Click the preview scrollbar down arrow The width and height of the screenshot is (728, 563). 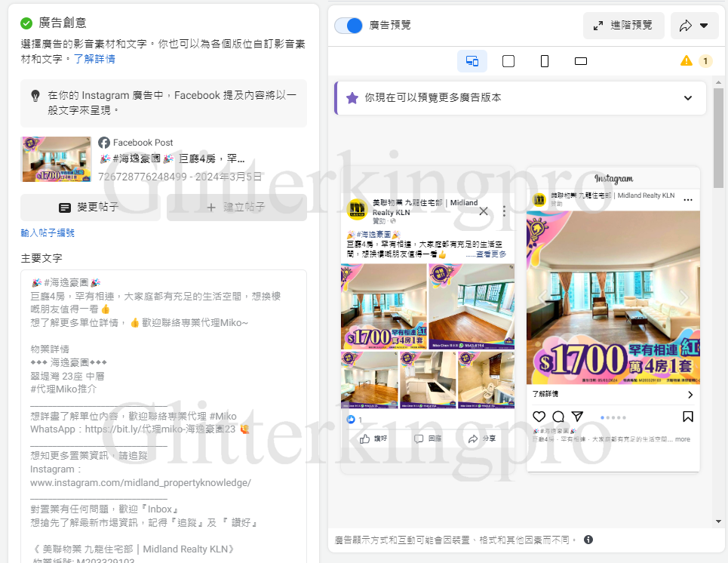coord(719,521)
